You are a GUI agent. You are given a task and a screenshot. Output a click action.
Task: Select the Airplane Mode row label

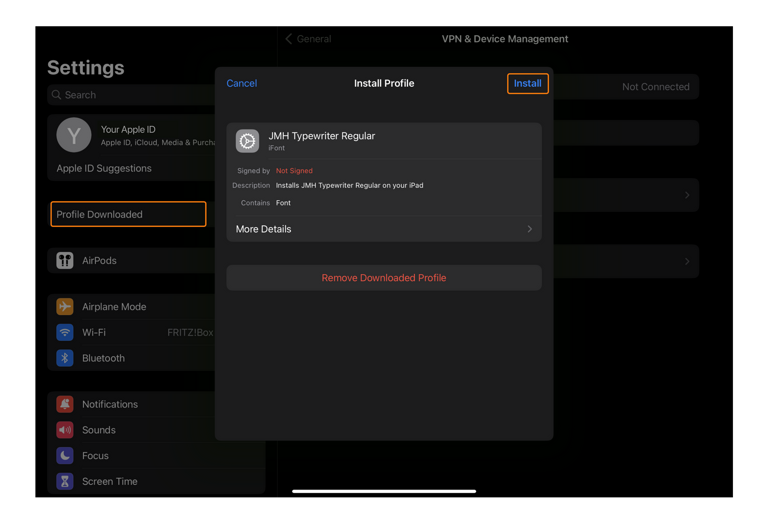(114, 307)
